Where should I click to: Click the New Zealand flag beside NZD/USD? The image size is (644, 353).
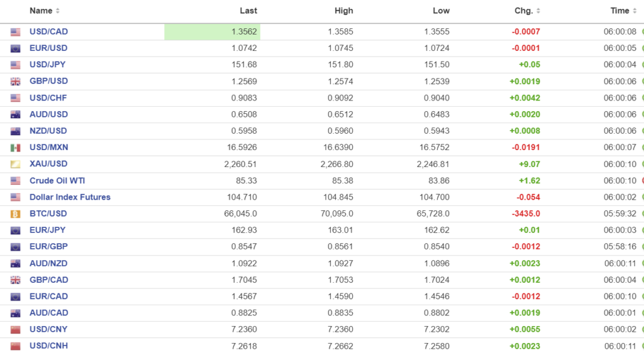tap(16, 131)
